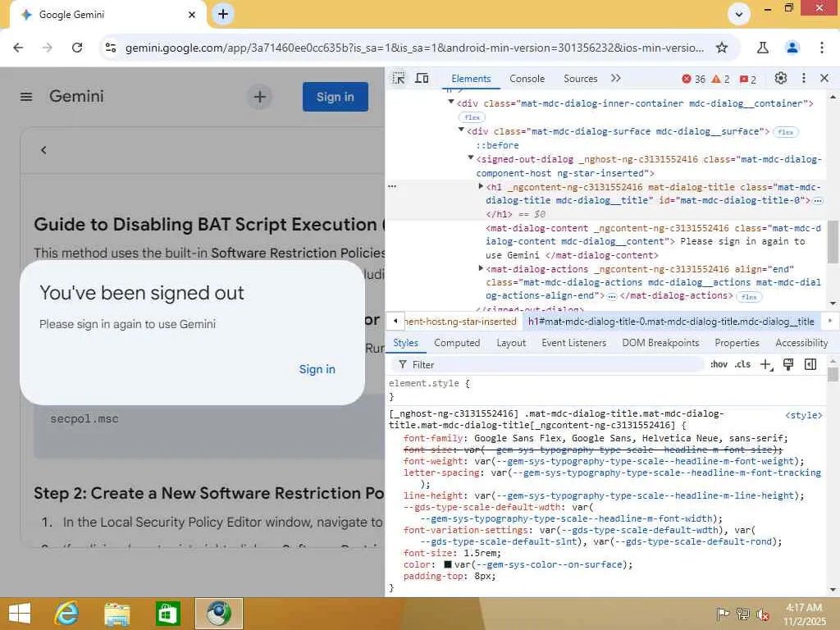The height and width of the screenshot is (630, 840).
Task: Expand the mat-dialog-actions node
Action: tap(481, 268)
